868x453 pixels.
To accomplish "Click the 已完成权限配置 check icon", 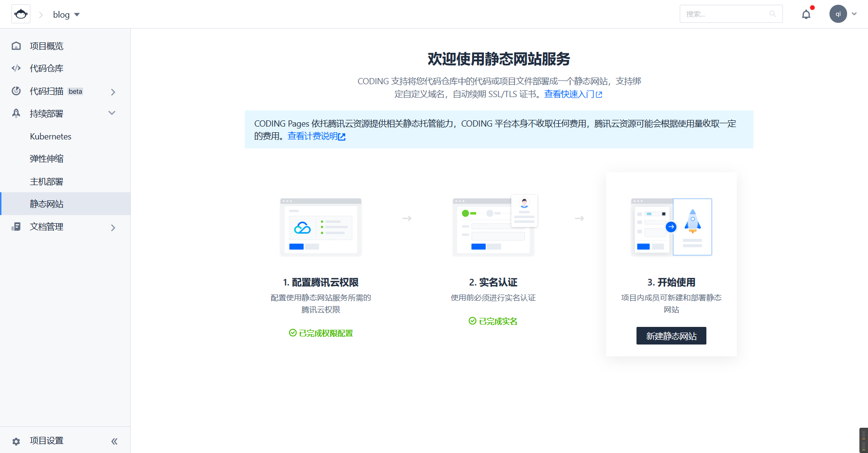I will tap(293, 333).
